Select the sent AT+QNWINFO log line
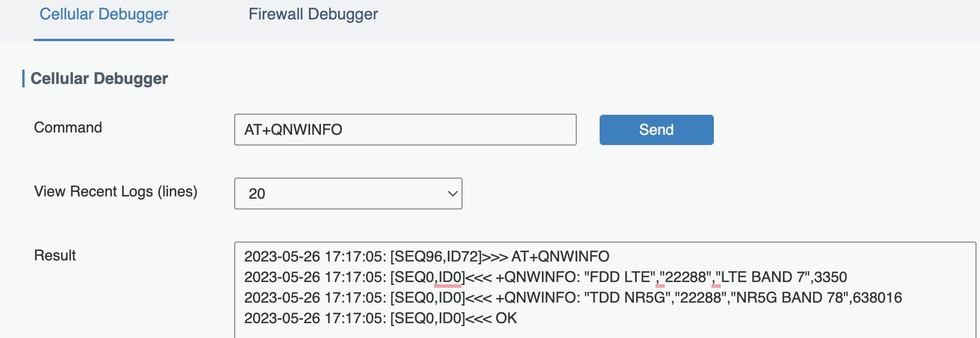Viewport: 980px width, 338px height. tap(427, 256)
